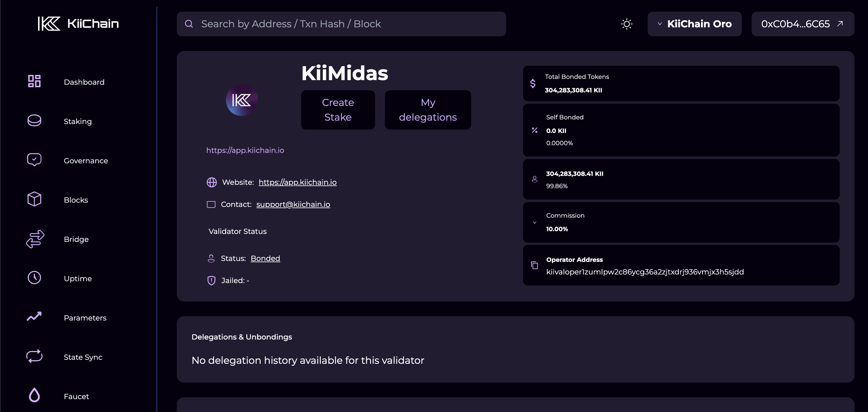Screen dimensions: 868x412
Task: Click the Staking coin icon
Action: (x=34, y=121)
